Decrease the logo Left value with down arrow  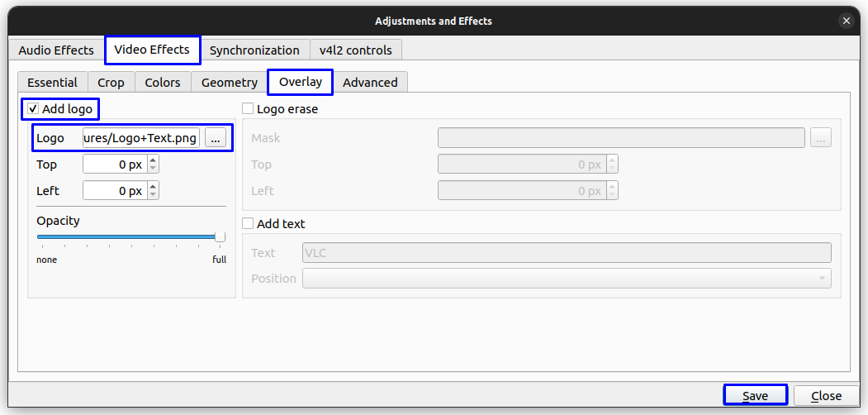tap(153, 195)
